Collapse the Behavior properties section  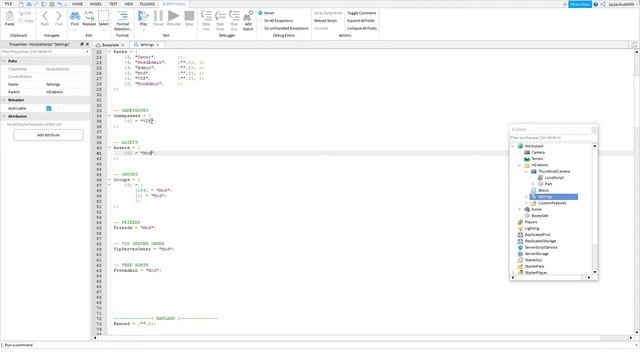click(x=4, y=100)
